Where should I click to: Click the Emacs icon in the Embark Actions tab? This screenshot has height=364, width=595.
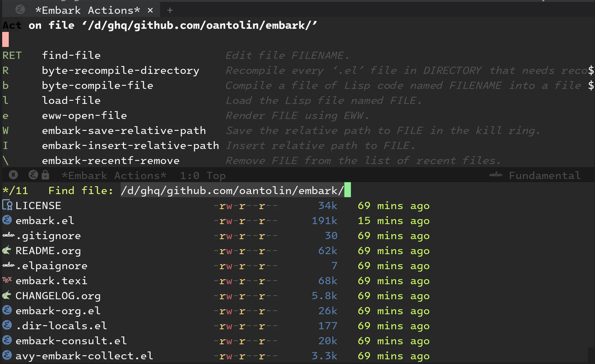[20, 10]
